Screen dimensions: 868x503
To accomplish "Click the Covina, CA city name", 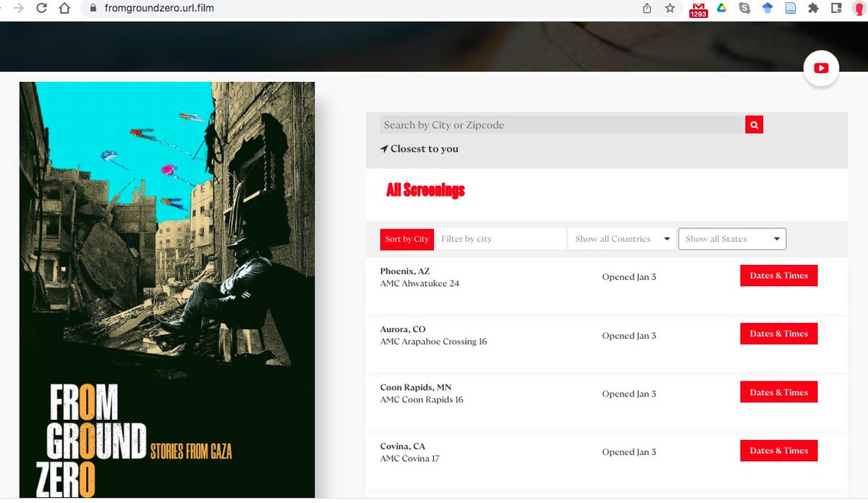I will tap(403, 447).
